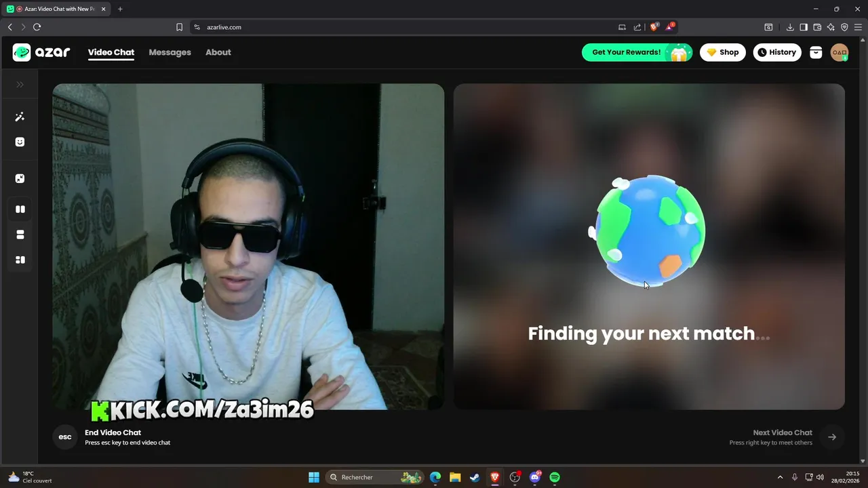
Task: Click the sidebar icon above layout options
Action: (x=20, y=179)
